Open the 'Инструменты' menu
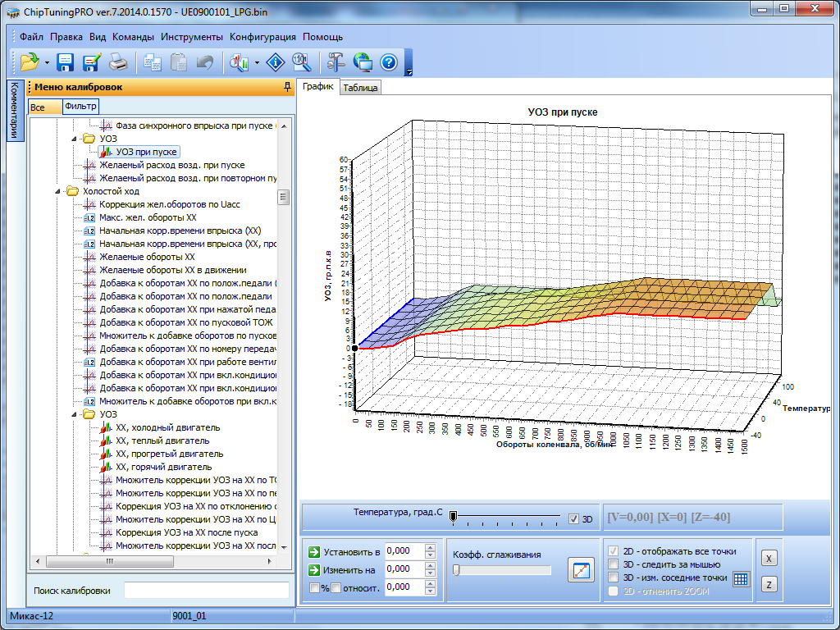This screenshot has height=630, width=840. [191, 37]
